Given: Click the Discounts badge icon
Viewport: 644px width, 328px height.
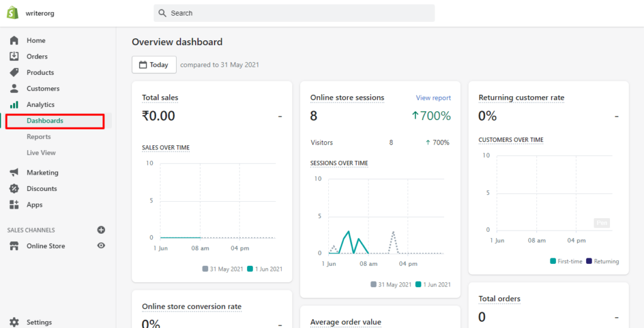Looking at the screenshot, I should coord(14,189).
